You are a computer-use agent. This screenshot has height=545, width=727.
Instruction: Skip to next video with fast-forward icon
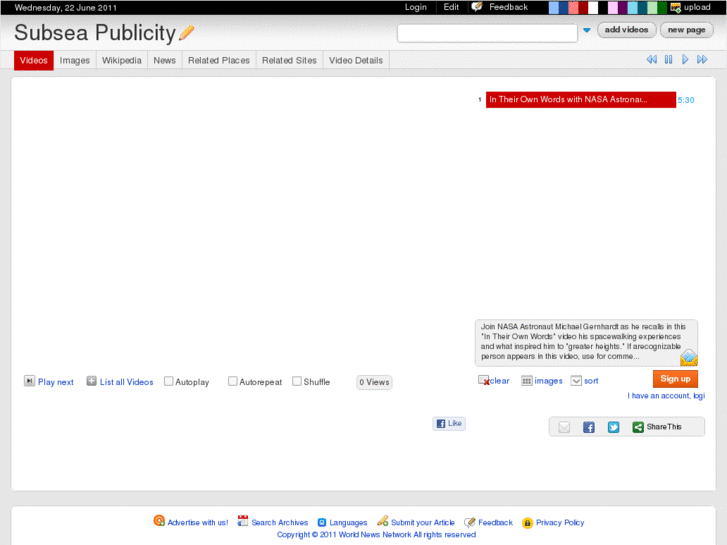[x=702, y=59]
